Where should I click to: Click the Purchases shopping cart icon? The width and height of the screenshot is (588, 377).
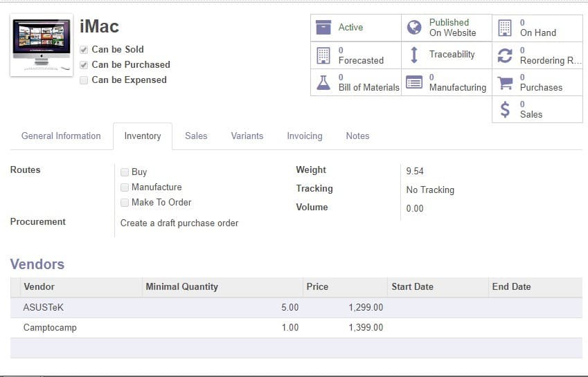click(x=505, y=83)
